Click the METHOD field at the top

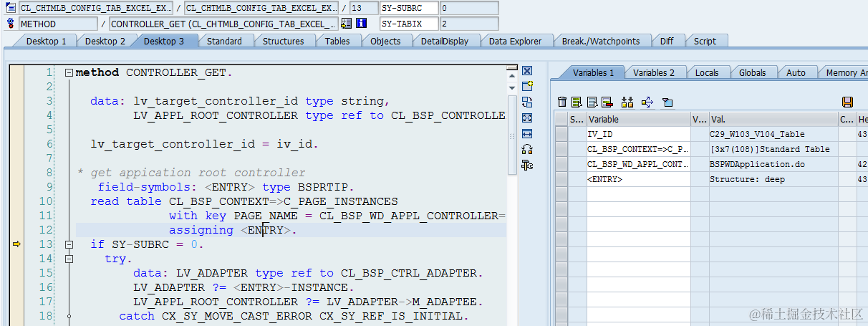click(58, 24)
